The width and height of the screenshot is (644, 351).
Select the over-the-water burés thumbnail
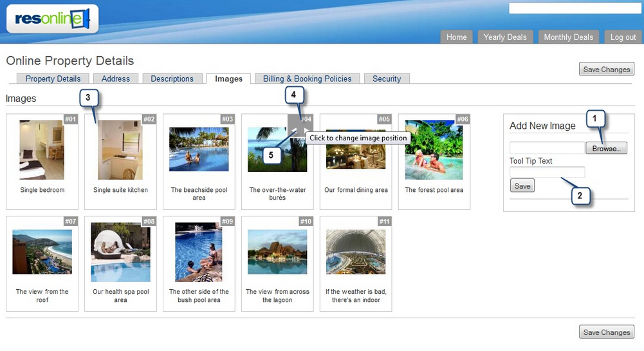277,149
